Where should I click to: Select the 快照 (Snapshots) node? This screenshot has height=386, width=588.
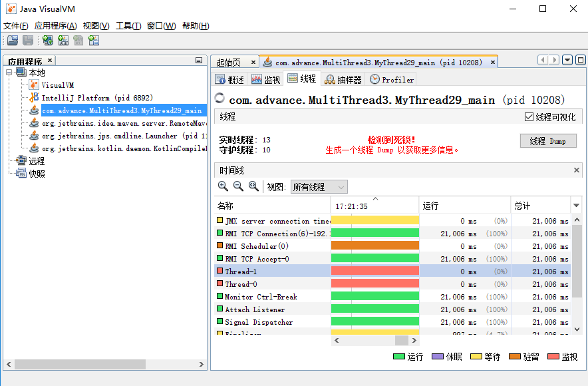pyautogui.click(x=37, y=174)
